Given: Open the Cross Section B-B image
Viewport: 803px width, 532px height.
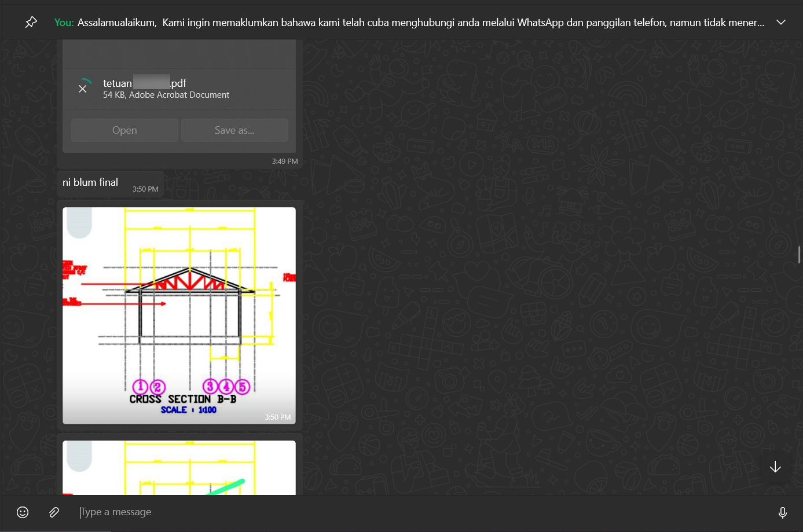Looking at the screenshot, I should point(179,315).
